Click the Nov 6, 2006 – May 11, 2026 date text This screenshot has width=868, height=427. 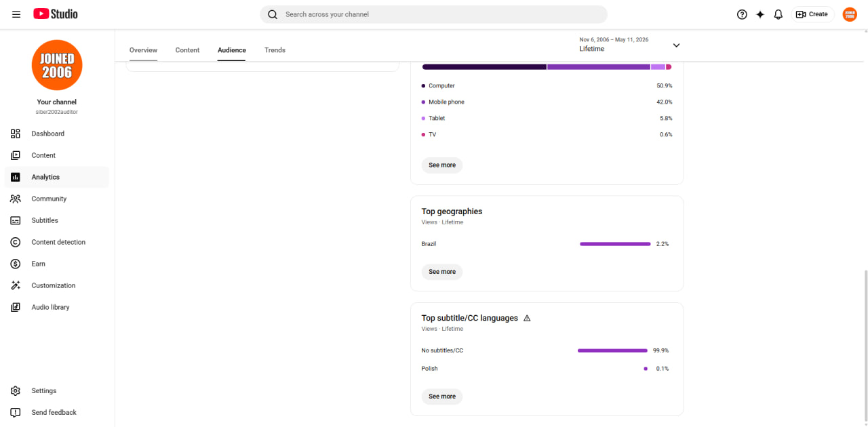pos(614,39)
